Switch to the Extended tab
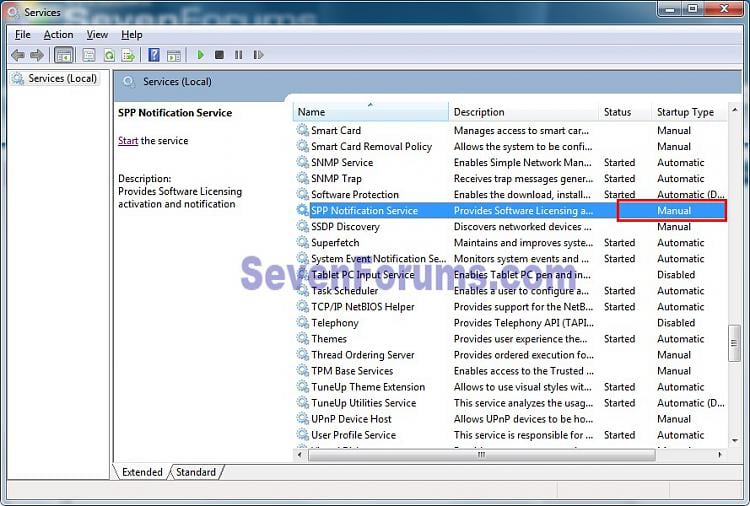 coord(142,472)
